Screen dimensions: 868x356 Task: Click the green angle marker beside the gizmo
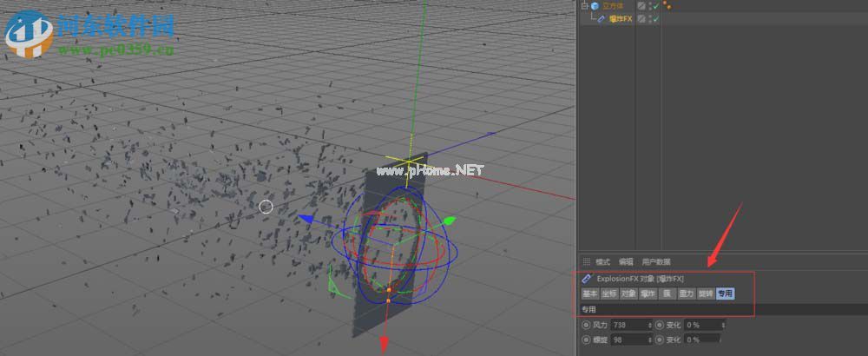click(x=337, y=285)
